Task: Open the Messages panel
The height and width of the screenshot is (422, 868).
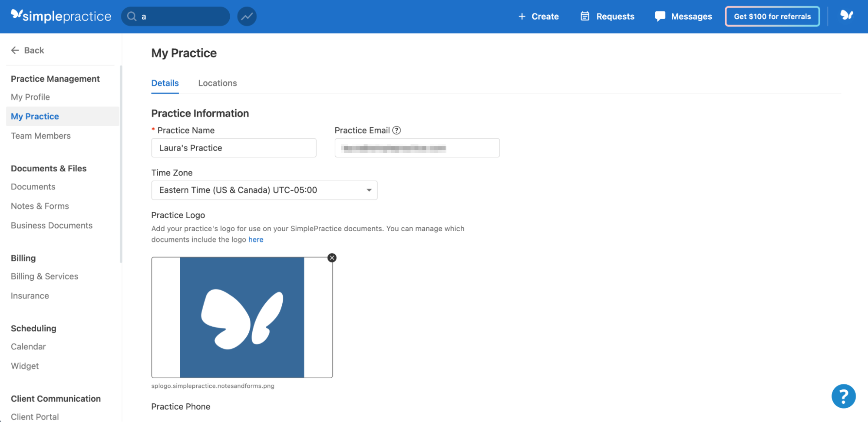Action: (683, 16)
